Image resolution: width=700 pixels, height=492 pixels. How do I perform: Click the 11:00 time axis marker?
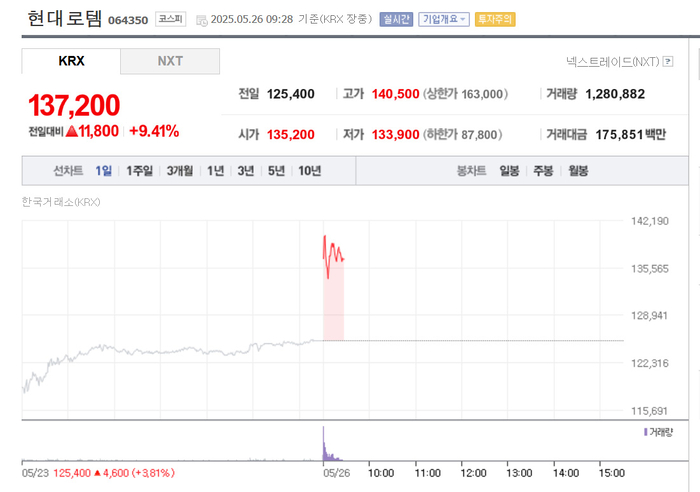(428, 473)
